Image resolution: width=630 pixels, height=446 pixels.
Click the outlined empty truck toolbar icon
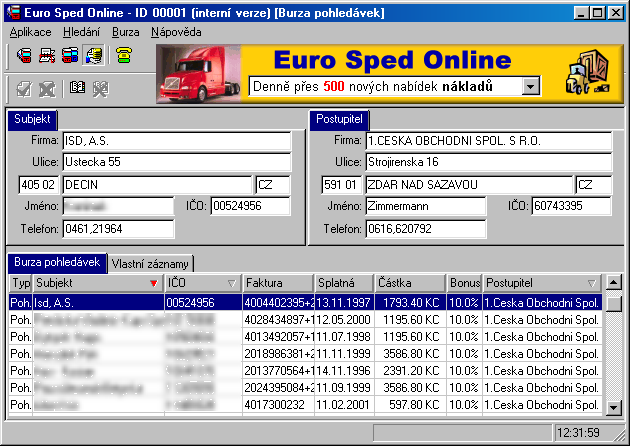tap(47, 55)
